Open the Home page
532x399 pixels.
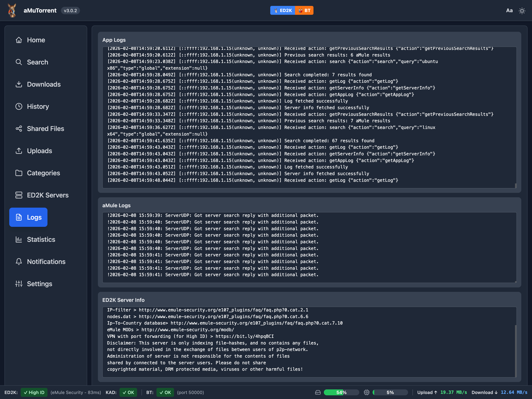(36, 40)
